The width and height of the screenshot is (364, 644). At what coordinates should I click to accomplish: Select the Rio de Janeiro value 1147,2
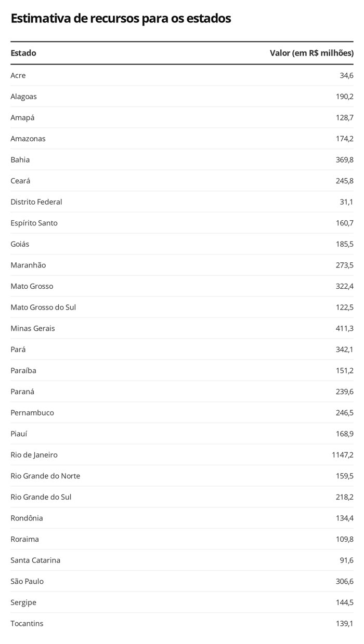coord(342,454)
